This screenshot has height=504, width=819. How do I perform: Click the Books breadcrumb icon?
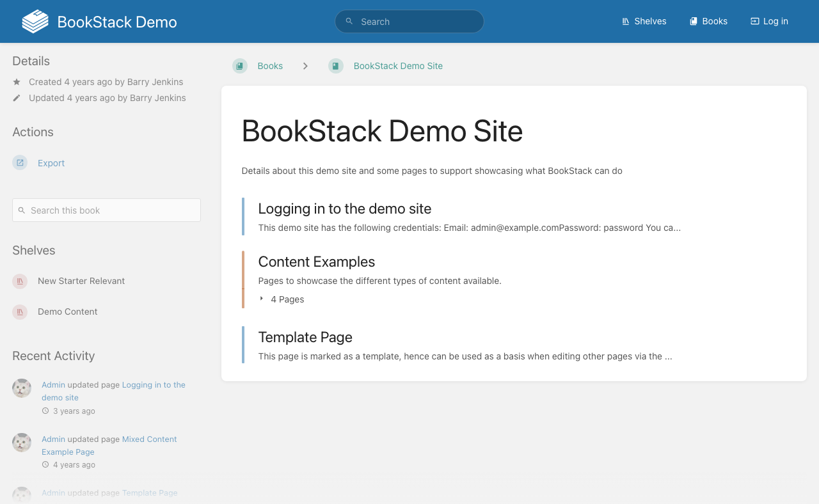click(x=240, y=66)
